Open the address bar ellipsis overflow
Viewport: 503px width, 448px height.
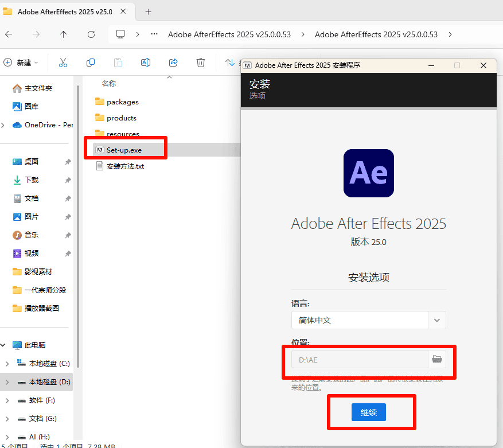[x=154, y=34]
